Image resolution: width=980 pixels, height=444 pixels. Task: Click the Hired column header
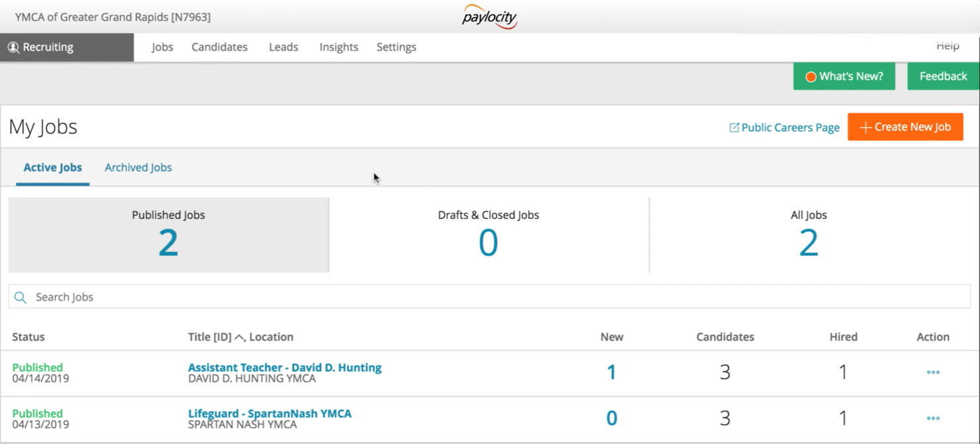point(844,337)
